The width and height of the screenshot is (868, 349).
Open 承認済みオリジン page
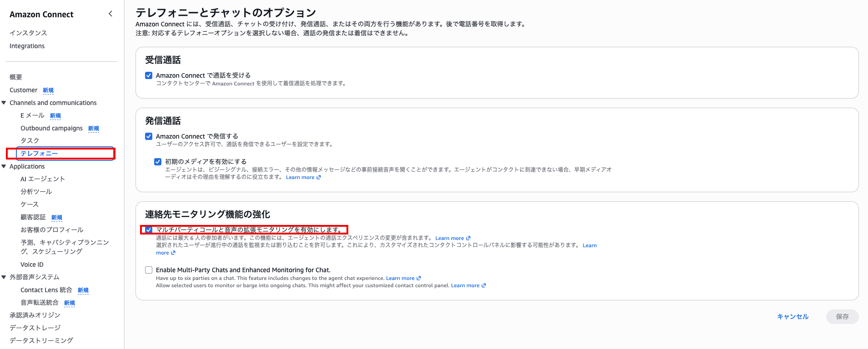point(35,315)
